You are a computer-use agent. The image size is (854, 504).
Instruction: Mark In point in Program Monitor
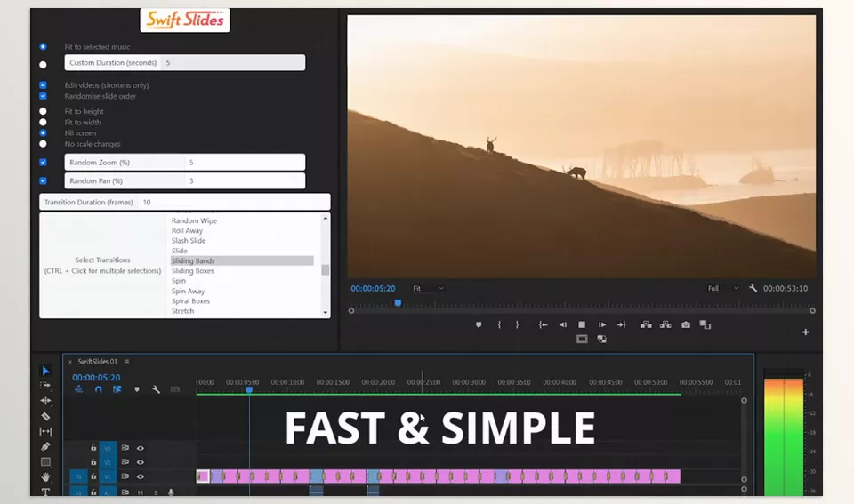click(499, 325)
